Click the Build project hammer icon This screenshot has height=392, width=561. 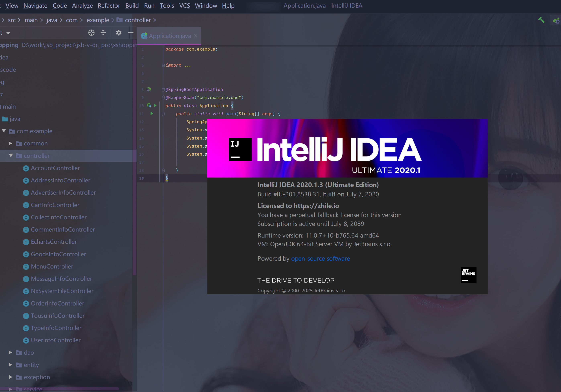(x=541, y=20)
